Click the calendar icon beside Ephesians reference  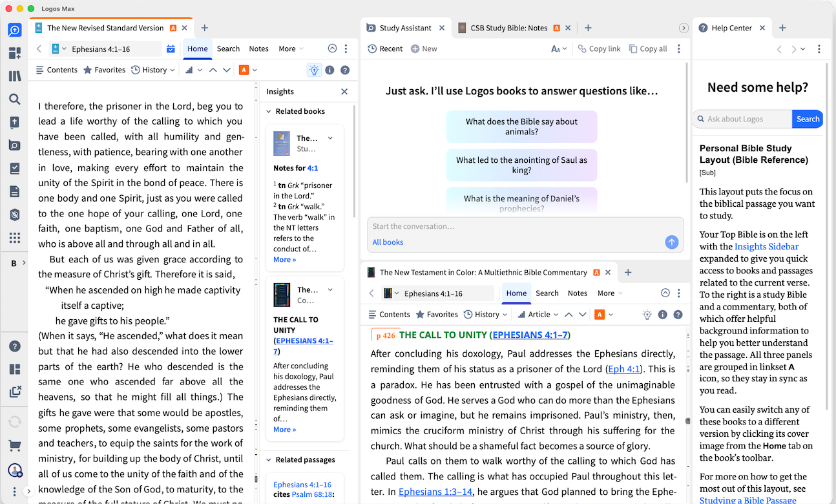click(x=171, y=48)
